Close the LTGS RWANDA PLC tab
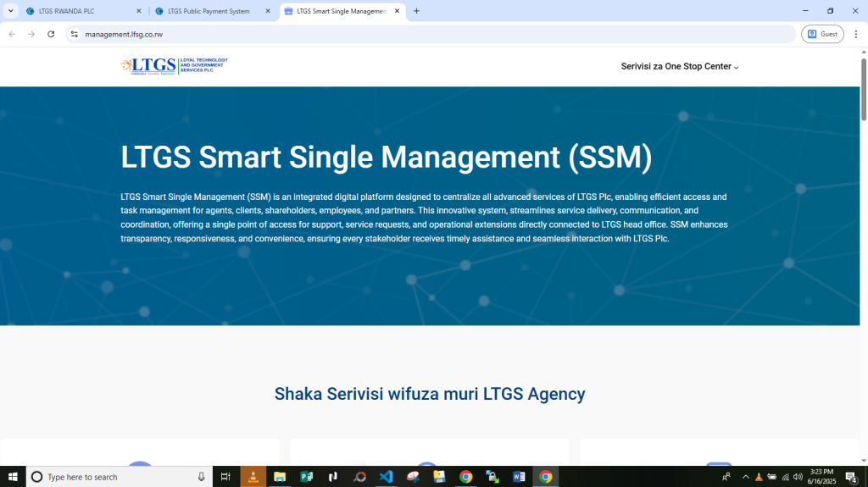 click(x=139, y=11)
